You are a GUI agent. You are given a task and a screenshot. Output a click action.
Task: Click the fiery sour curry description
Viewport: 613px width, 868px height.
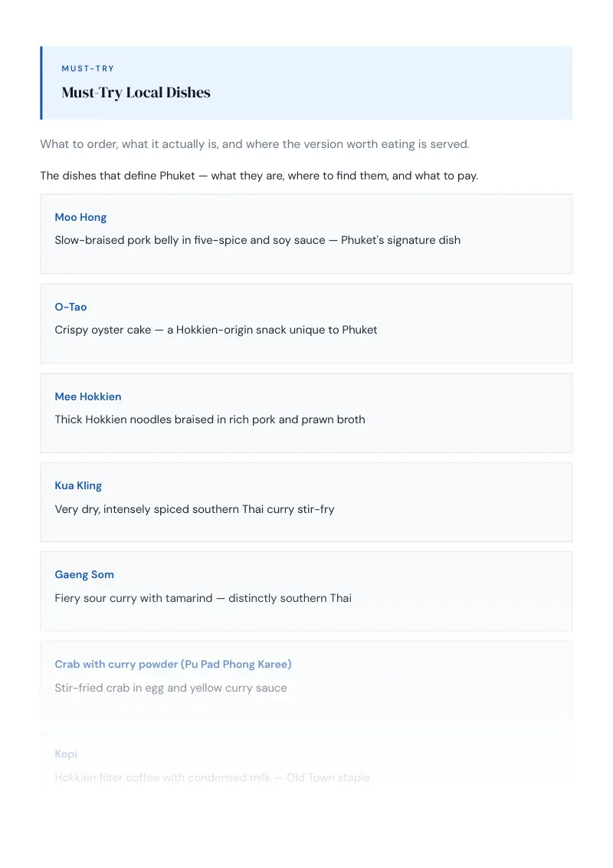coord(203,598)
